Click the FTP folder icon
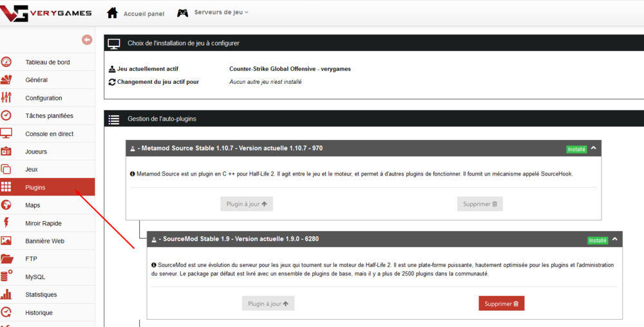644x327 pixels. (6, 259)
